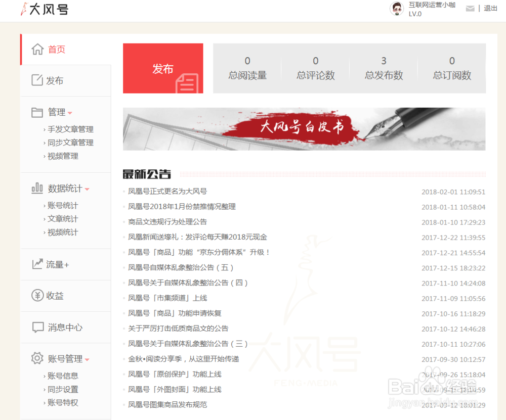This screenshot has width=506, height=420.
Task: Open 「外图封面」功能上线 announcement
Action: click(175, 390)
